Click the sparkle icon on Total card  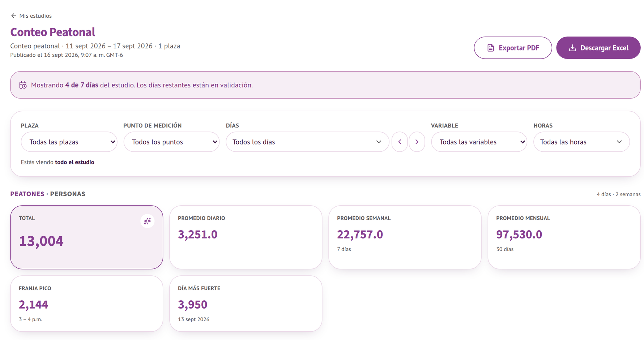[x=147, y=221]
